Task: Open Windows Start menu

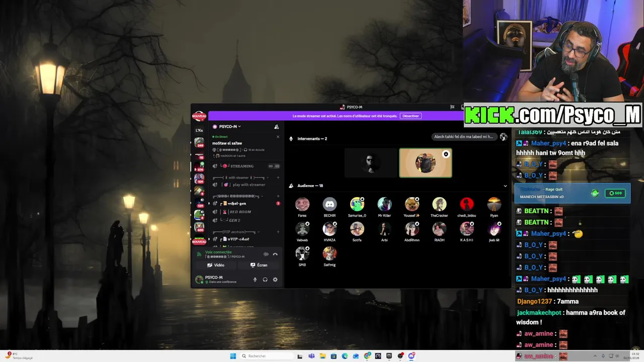Action: pyautogui.click(x=233, y=356)
